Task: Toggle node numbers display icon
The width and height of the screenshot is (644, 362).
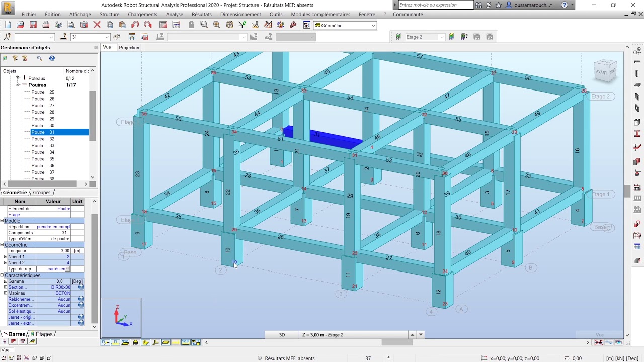Action: coord(105,342)
